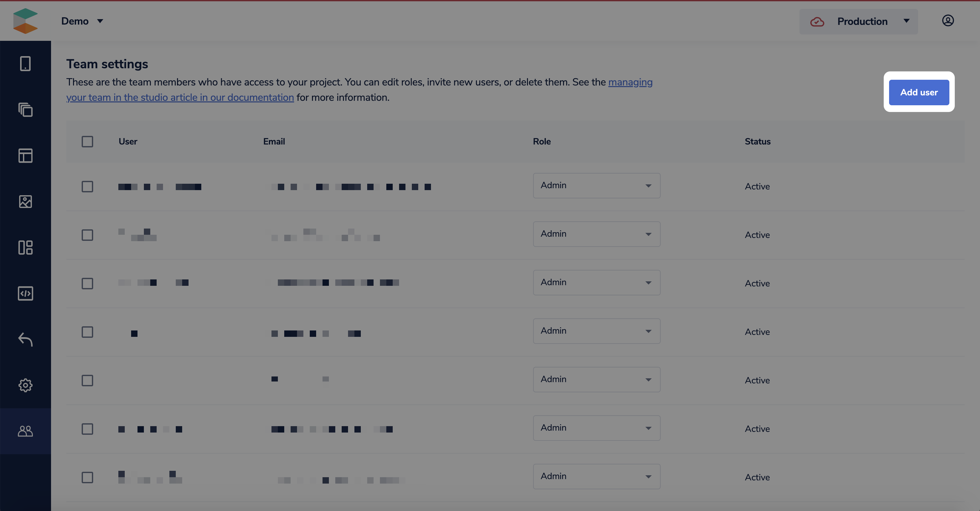Open the image media library icon
This screenshot has height=511, width=980.
pyautogui.click(x=25, y=202)
